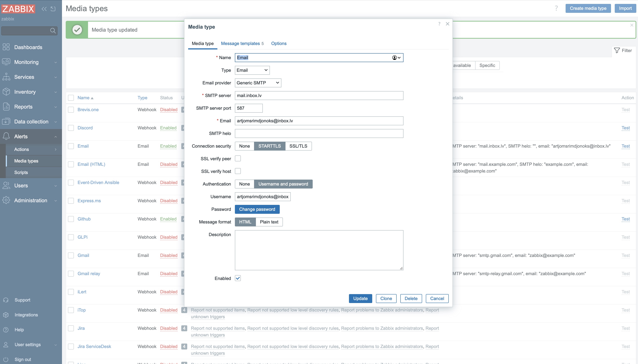Collapse the sidebar with double-chevron icon

point(44,9)
